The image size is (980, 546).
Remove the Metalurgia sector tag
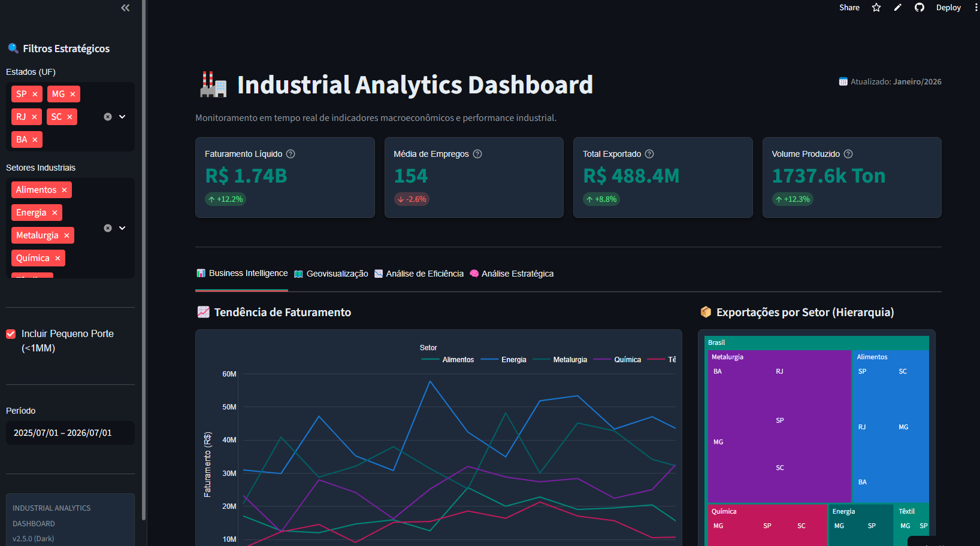pos(66,235)
